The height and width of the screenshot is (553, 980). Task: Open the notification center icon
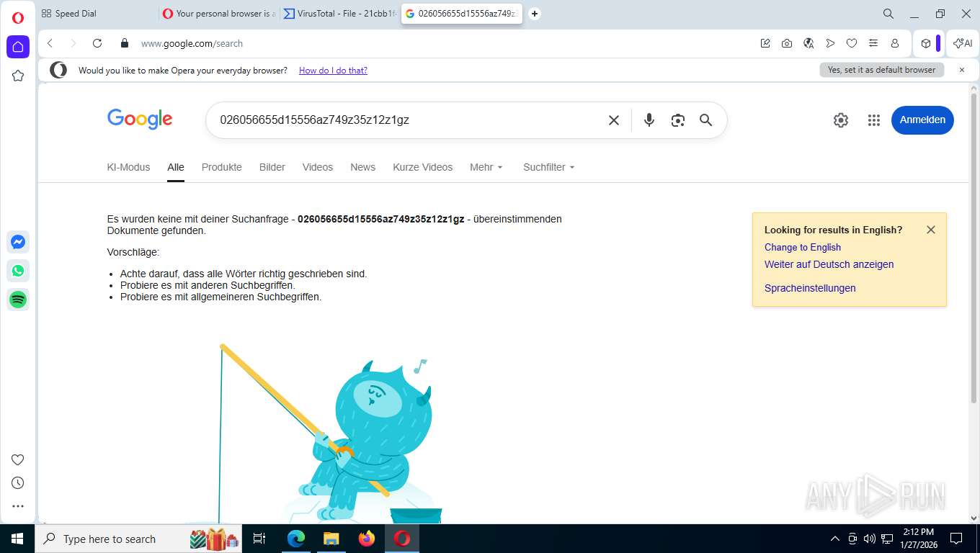tap(956, 539)
